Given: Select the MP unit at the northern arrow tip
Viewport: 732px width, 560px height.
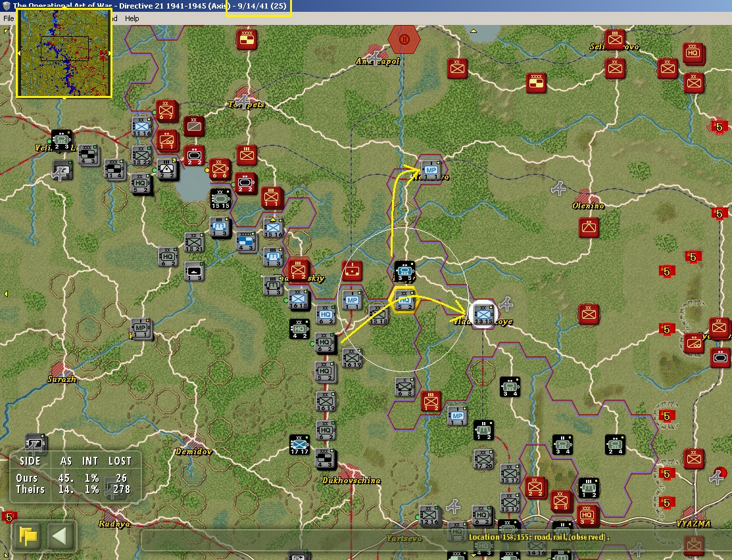Looking at the screenshot, I should (x=430, y=170).
